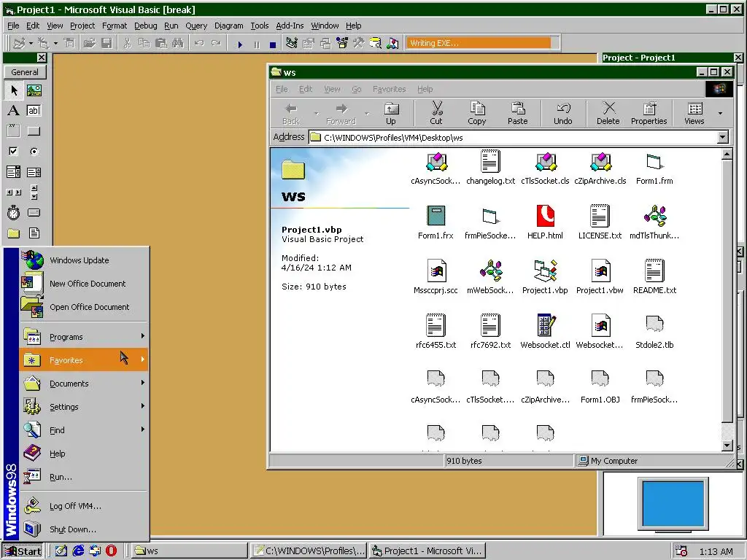Click the Save Project toolbar icon

tap(107, 43)
